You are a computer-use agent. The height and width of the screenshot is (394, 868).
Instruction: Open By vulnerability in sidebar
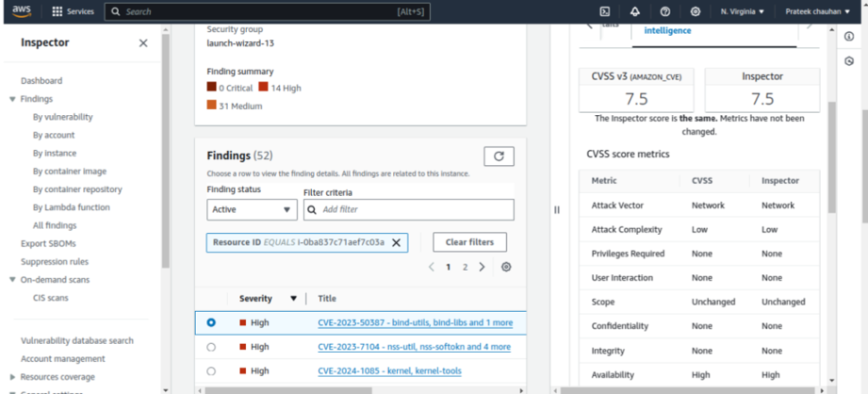coord(62,117)
